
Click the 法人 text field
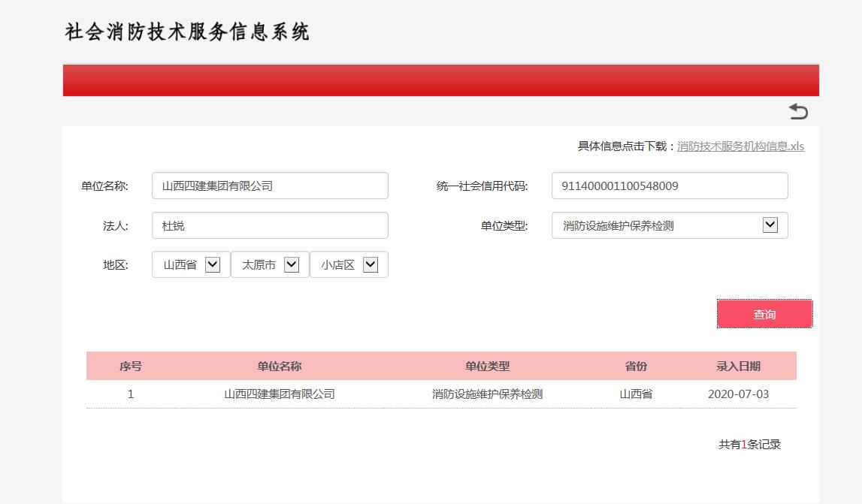click(x=270, y=225)
